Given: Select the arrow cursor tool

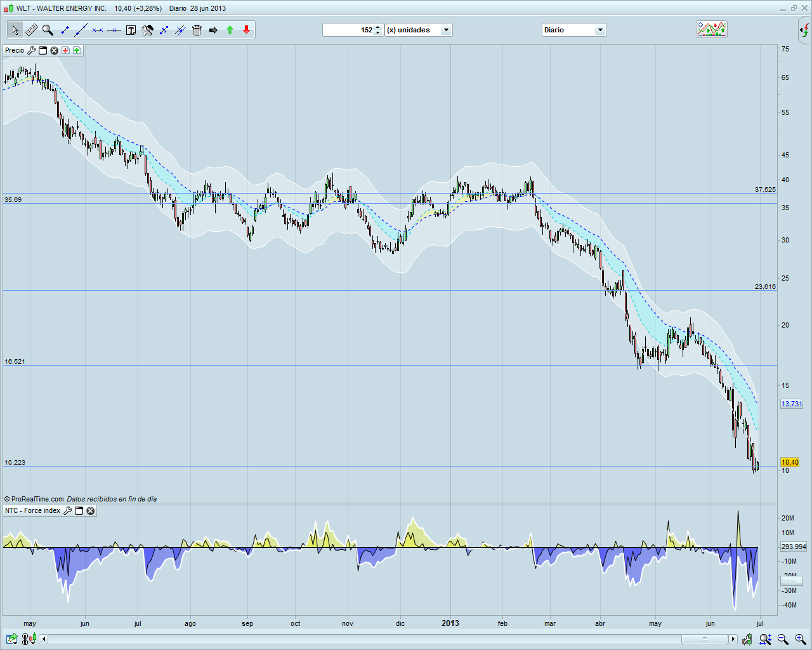Looking at the screenshot, I should coord(15,30).
